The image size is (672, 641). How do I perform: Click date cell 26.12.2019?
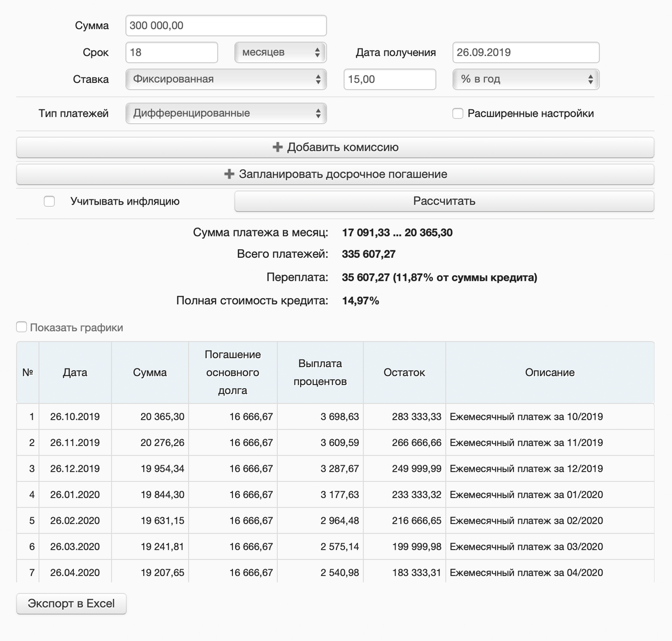coord(75,468)
